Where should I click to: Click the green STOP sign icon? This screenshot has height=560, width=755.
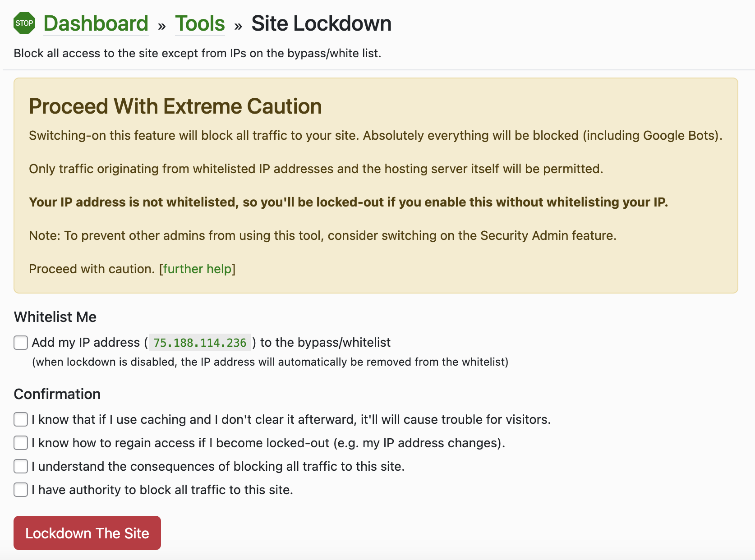[x=24, y=23]
